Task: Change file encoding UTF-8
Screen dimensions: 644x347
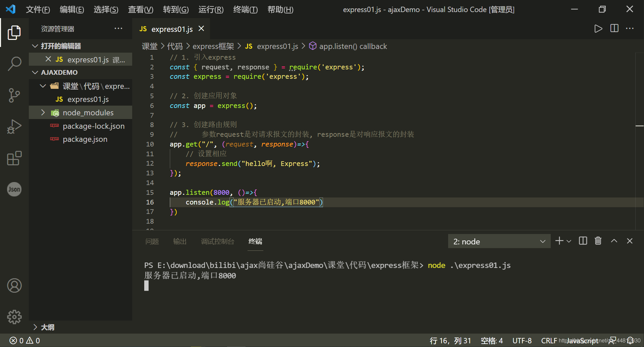Action: pos(522,341)
